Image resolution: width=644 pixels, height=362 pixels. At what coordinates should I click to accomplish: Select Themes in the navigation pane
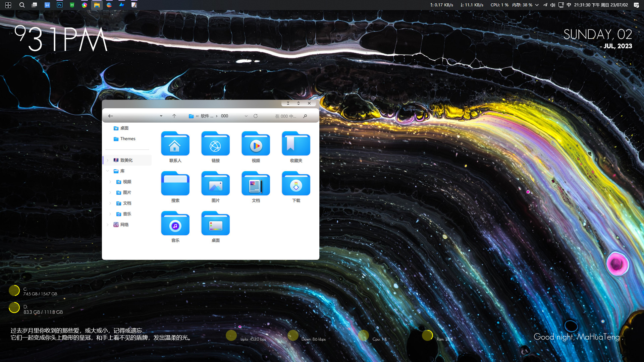click(127, 139)
